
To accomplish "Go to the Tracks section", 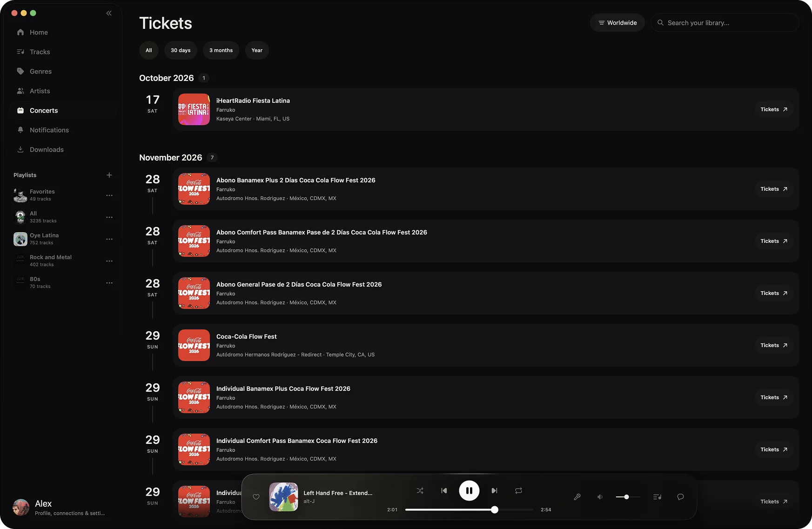I will click(x=63, y=52).
